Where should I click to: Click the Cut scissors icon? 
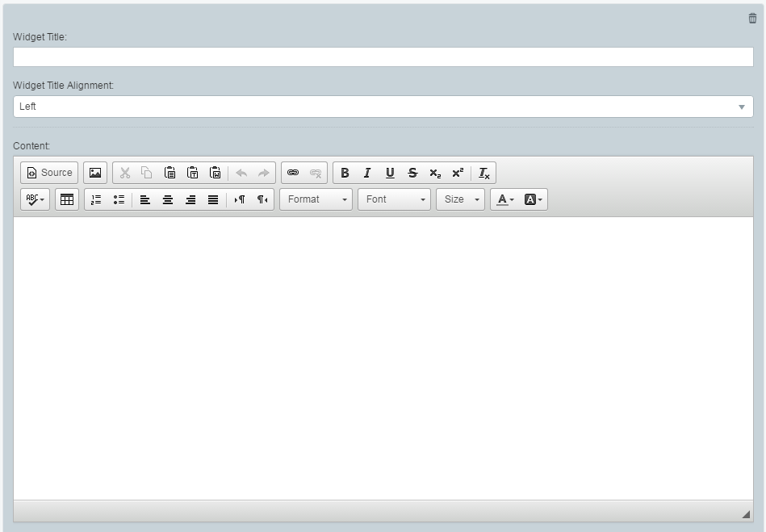(125, 173)
